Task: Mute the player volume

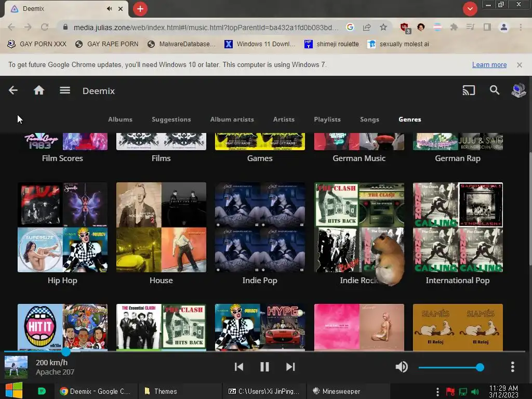Action: [402, 367]
